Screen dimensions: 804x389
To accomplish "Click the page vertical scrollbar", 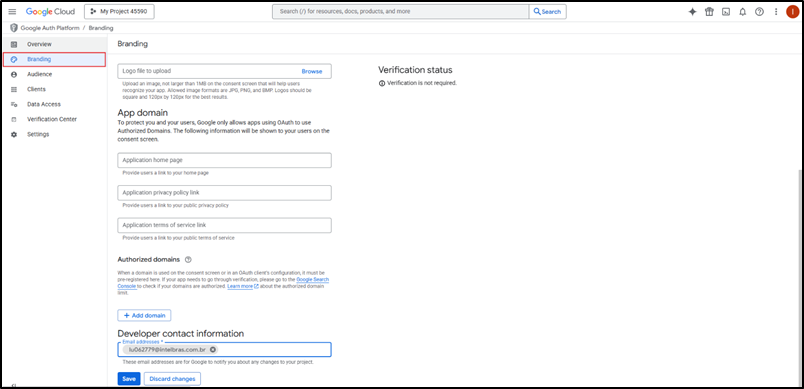I will coord(800,277).
